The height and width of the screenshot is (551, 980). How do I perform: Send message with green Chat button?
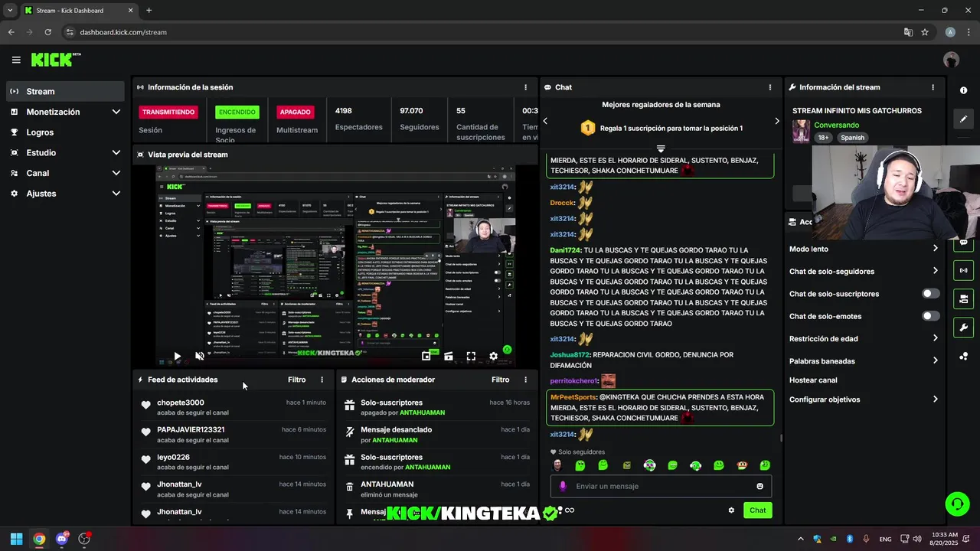point(757,510)
